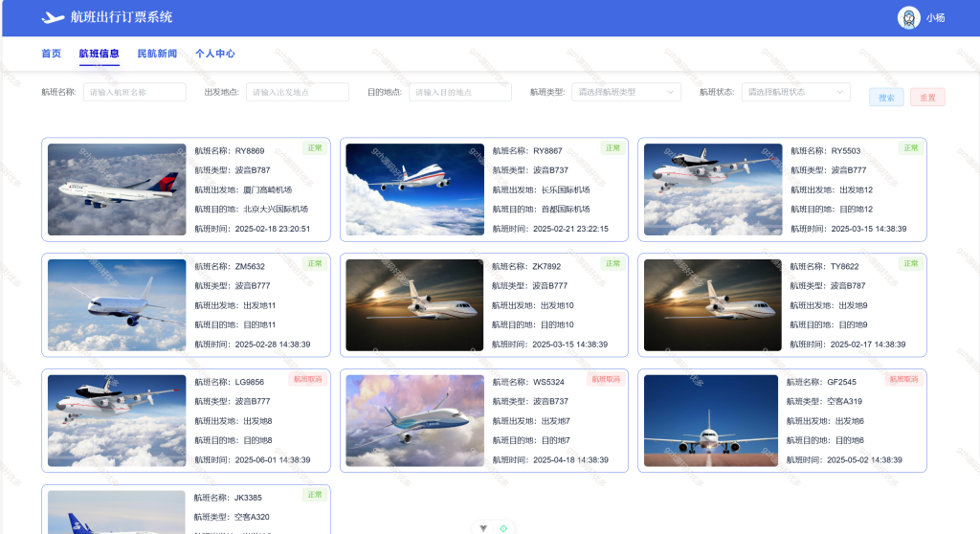The width and height of the screenshot is (980, 534).
Task: Focus the 航班名称 input field
Action: pyautogui.click(x=134, y=92)
